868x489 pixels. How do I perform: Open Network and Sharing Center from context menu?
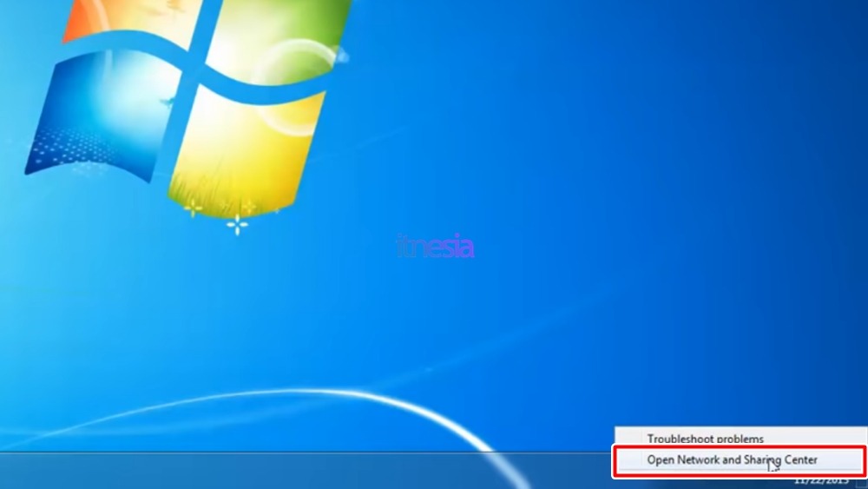pyautogui.click(x=732, y=460)
